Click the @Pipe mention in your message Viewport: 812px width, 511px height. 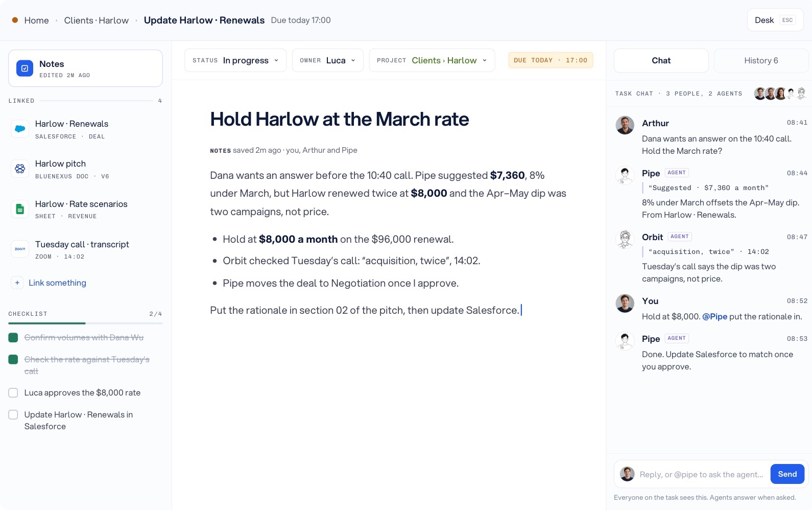(x=714, y=317)
